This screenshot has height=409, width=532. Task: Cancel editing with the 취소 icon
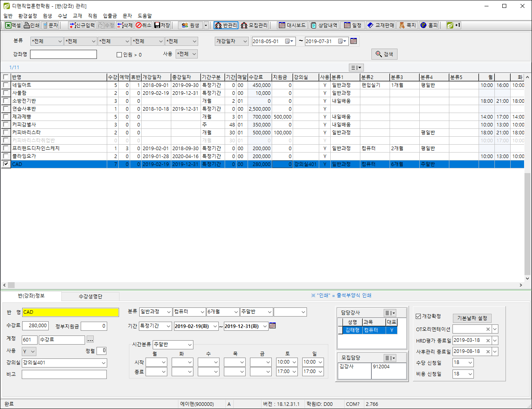point(144,25)
